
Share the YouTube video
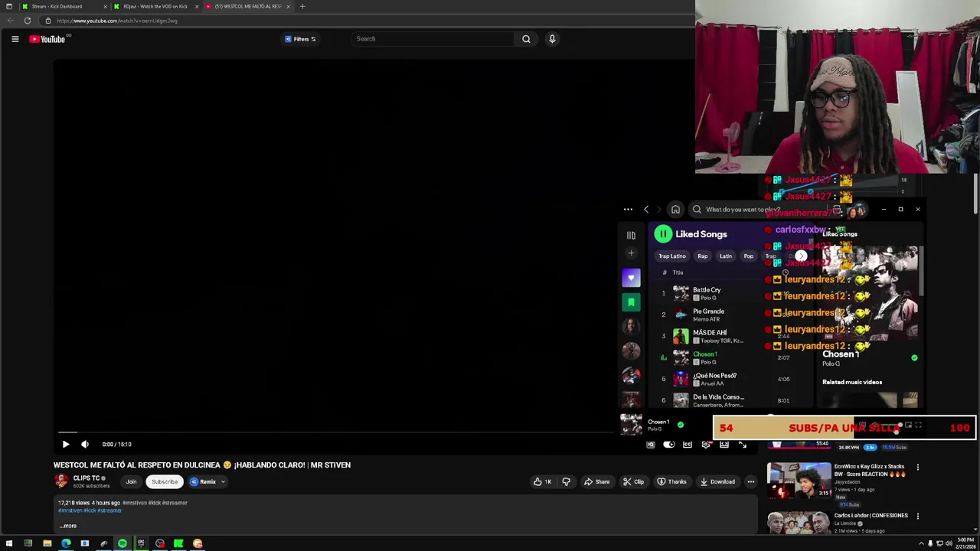tap(596, 481)
